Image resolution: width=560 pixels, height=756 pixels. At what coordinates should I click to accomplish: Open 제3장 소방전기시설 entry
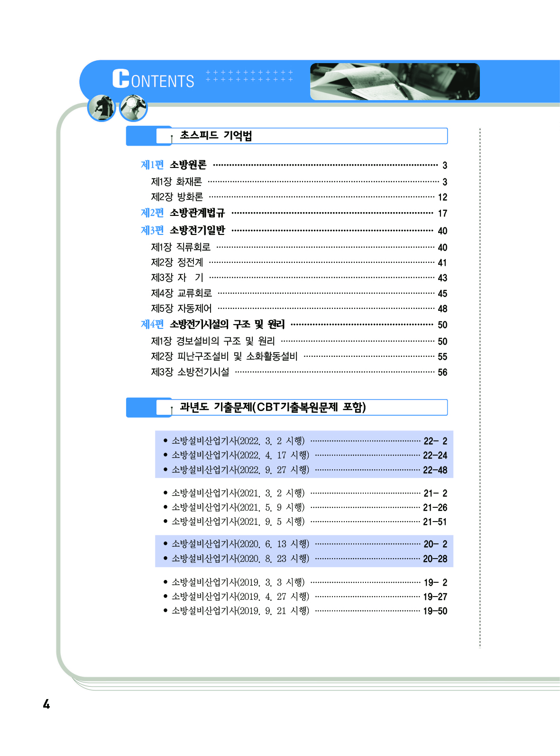[299, 372]
